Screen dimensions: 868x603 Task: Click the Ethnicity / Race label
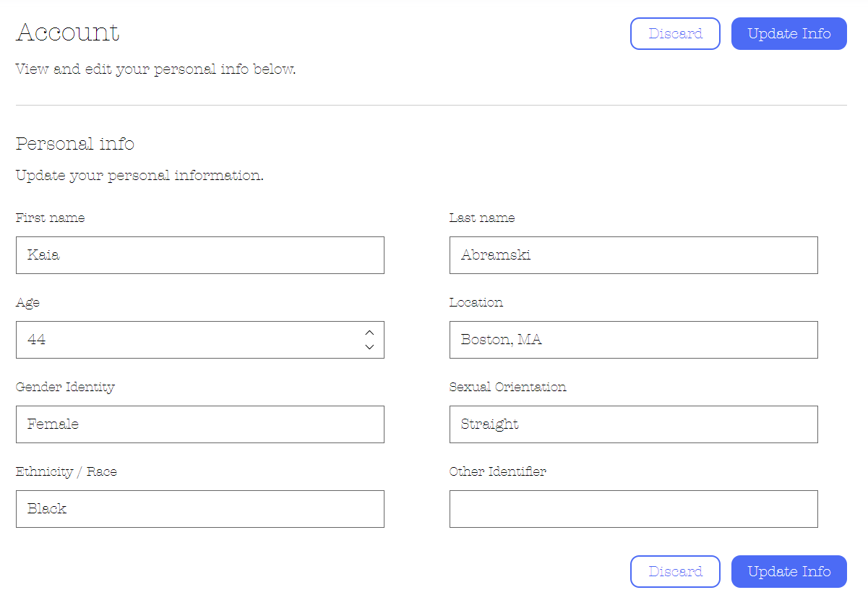66,471
